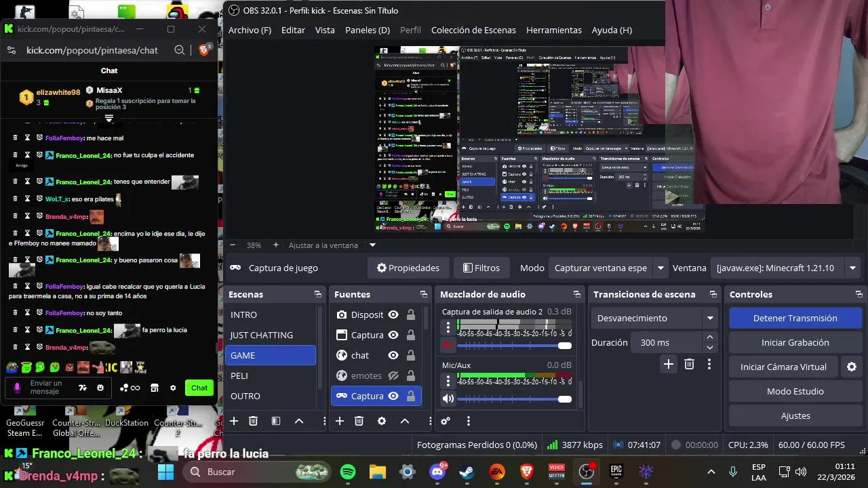
Task: Click Iniciar Cámara Virtual button
Action: (x=783, y=367)
